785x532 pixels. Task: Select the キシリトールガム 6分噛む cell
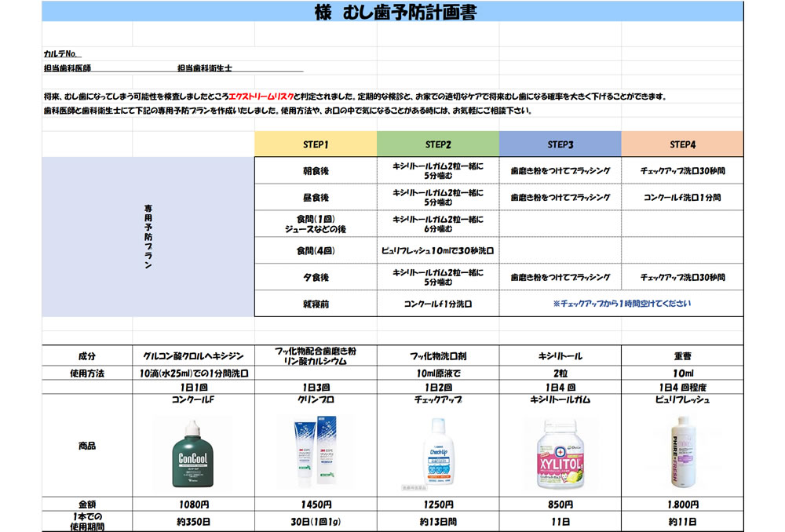pos(438,224)
